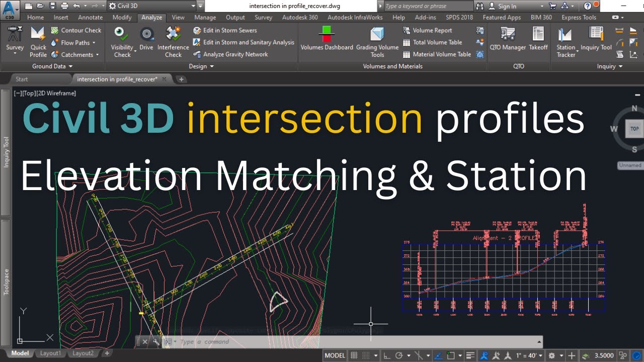This screenshot has width=644, height=362.
Task: Click the Top face of the ViewCube
Action: click(x=634, y=129)
